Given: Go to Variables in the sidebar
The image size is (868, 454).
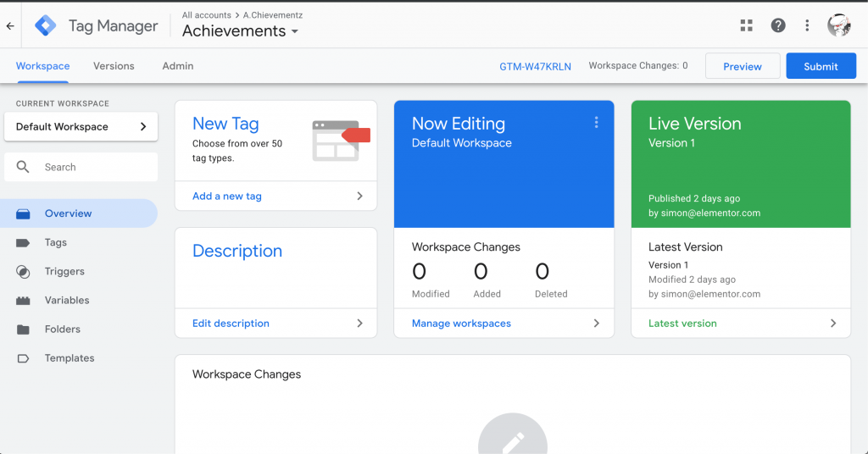Looking at the screenshot, I should click(x=66, y=300).
